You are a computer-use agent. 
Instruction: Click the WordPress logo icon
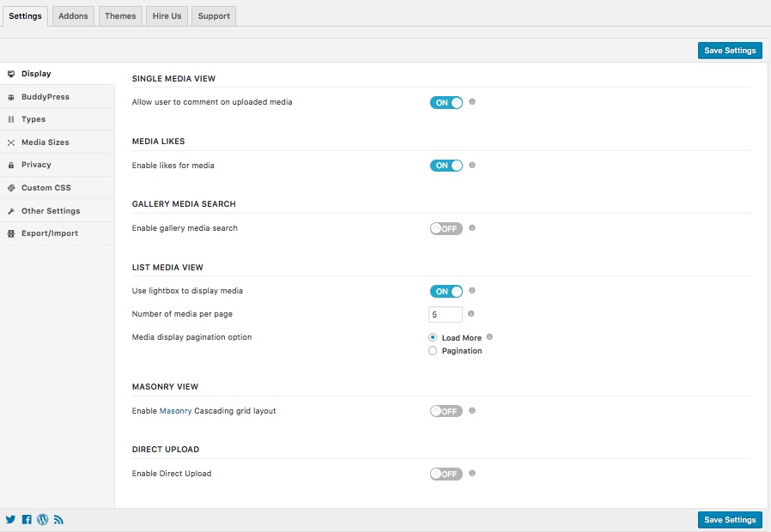[x=43, y=520]
